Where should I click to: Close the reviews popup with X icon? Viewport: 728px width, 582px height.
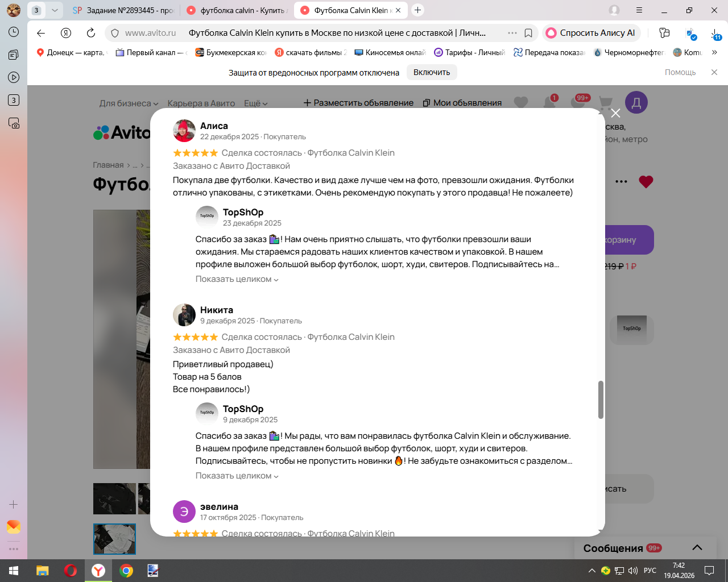(615, 113)
